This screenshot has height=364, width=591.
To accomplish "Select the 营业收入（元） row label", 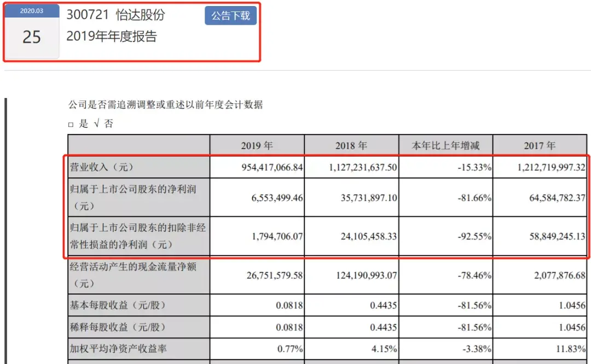I will pyautogui.click(x=102, y=167).
